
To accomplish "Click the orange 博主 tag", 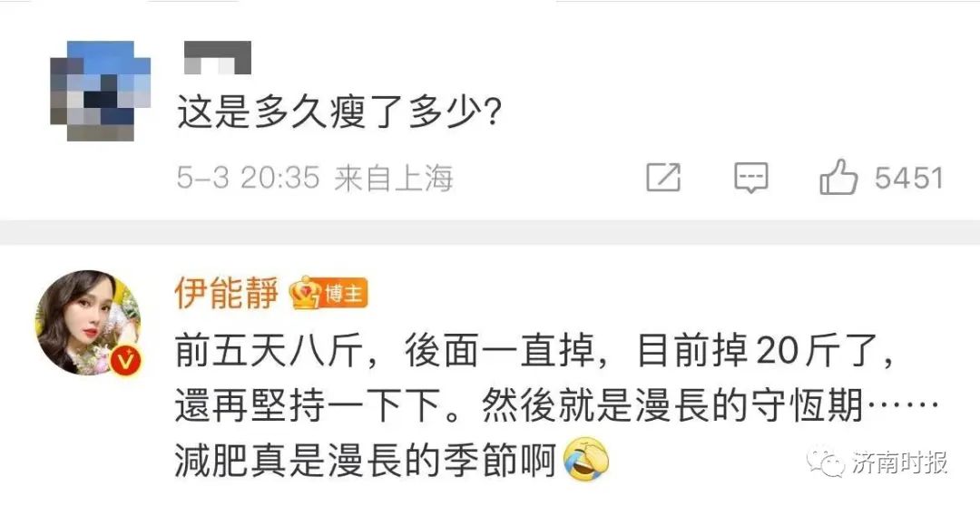I will [345, 293].
